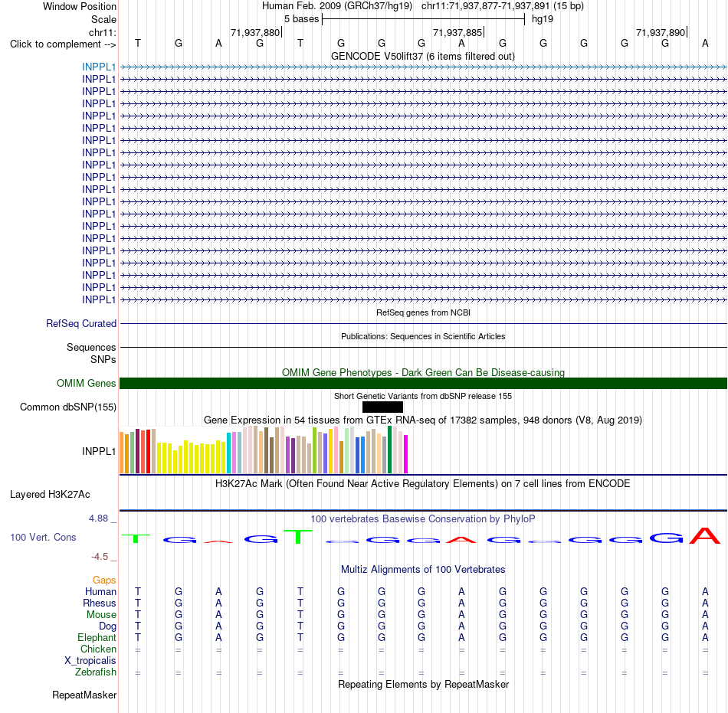Click the OMIM Genes label
Viewport: 728px width, 713px height.
(x=86, y=383)
